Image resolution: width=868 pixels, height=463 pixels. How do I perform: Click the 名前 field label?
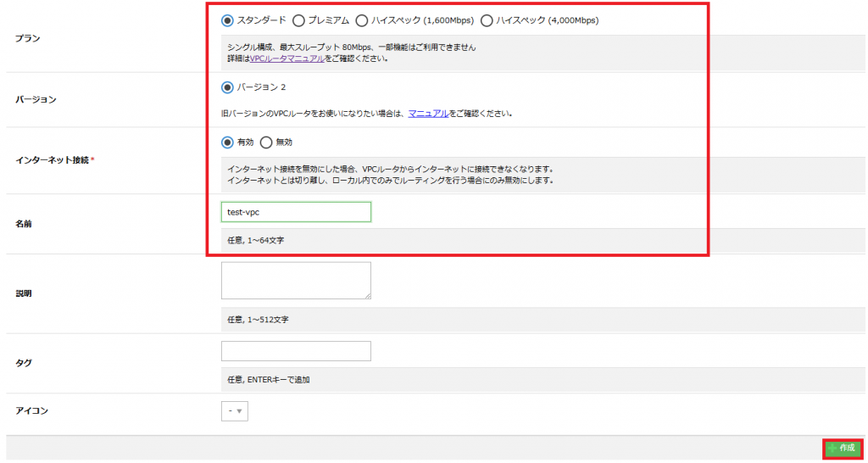point(24,224)
